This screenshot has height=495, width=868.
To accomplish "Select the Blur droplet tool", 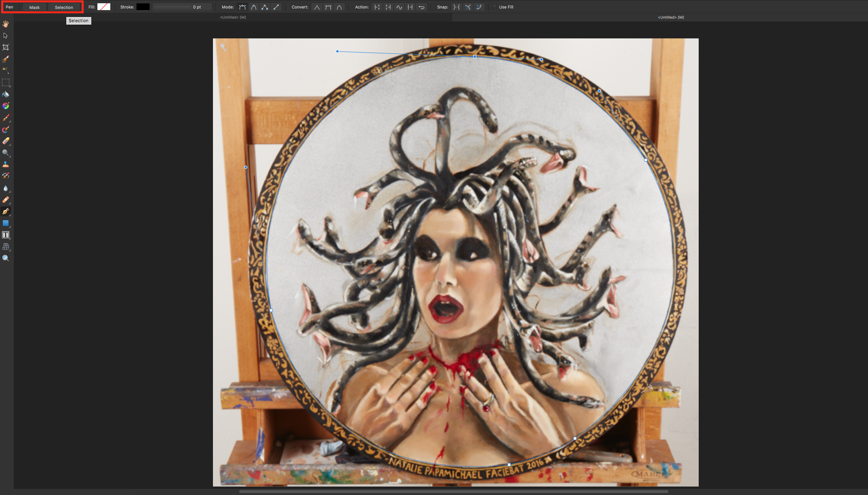I will click(6, 188).
